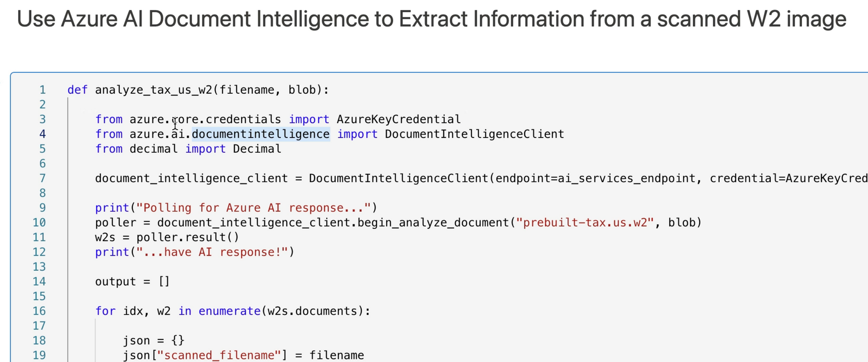
Task: Click the "...have AI response!" string
Action: [x=212, y=252]
